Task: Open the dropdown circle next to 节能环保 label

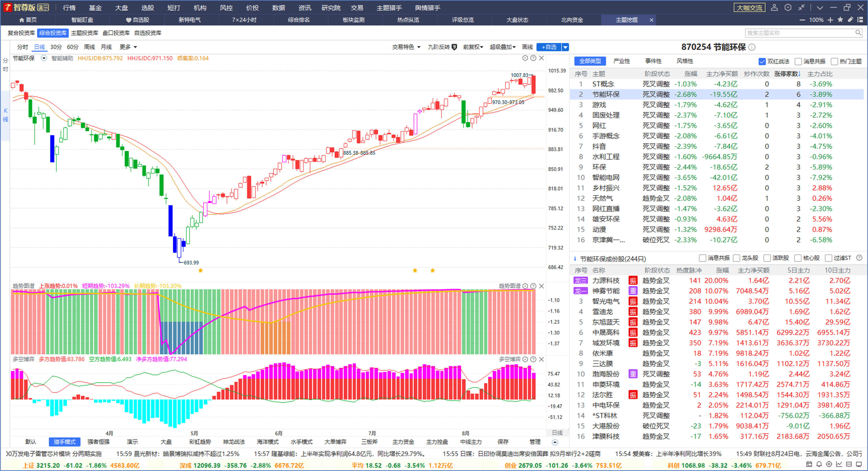Action: pyautogui.click(x=44, y=58)
